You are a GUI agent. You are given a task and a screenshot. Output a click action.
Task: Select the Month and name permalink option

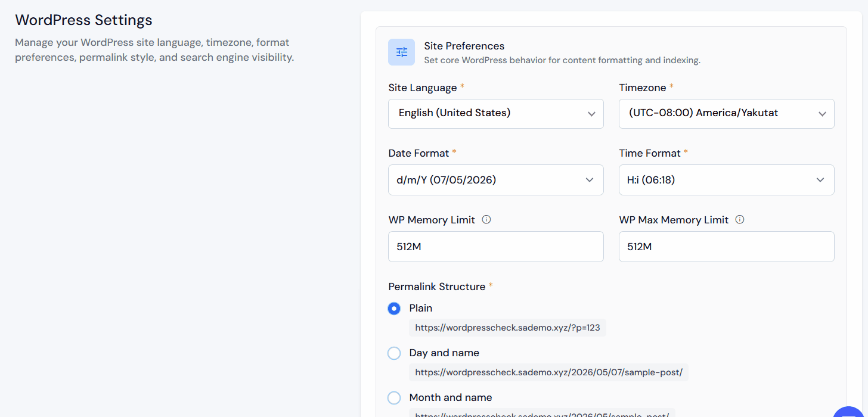tap(394, 398)
